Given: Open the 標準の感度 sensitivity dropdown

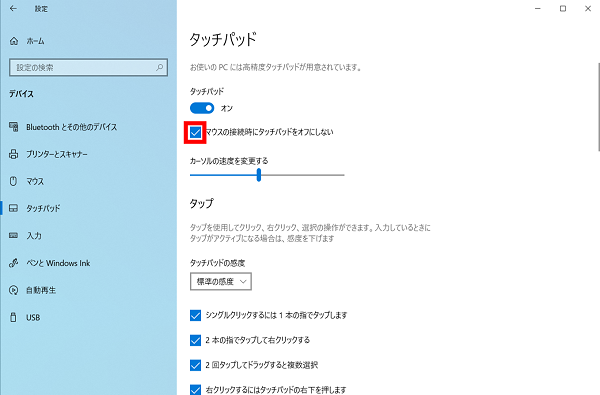Looking at the screenshot, I should click(221, 281).
